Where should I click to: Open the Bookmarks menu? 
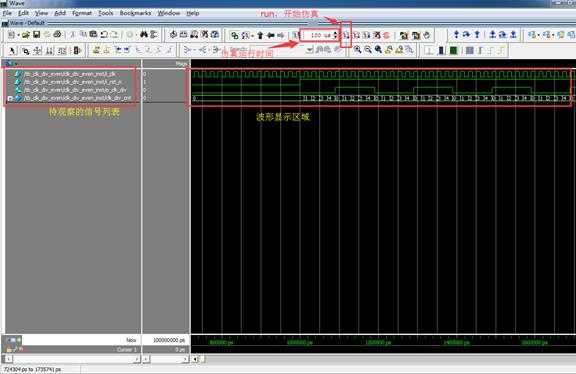point(135,13)
